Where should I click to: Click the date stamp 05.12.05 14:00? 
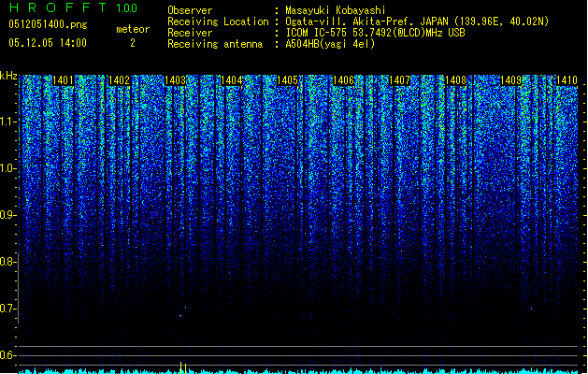pos(48,43)
